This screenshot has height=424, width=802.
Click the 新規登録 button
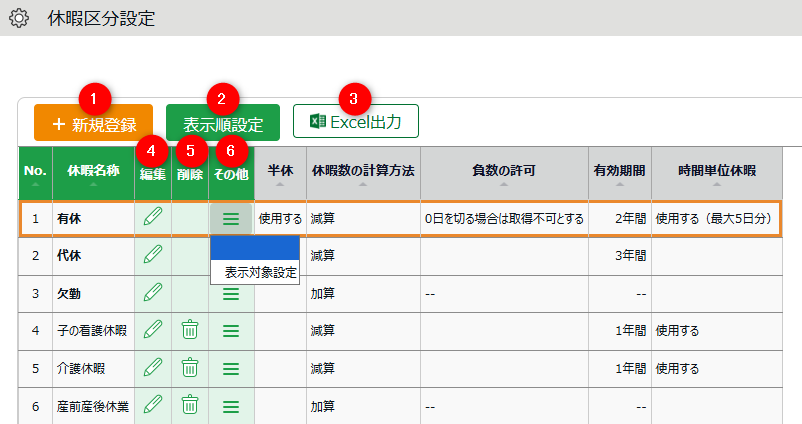93,124
